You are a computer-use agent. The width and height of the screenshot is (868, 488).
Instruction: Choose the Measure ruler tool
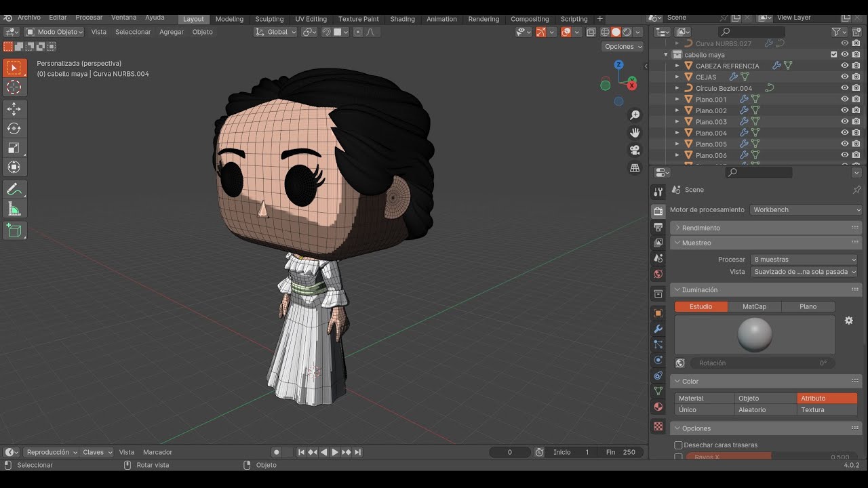click(14, 209)
